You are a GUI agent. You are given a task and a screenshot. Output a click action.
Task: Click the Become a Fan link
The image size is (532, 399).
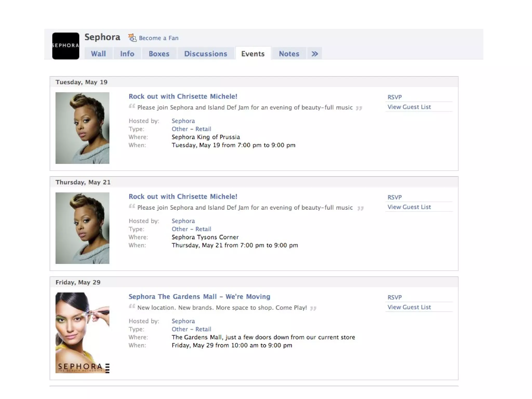158,38
